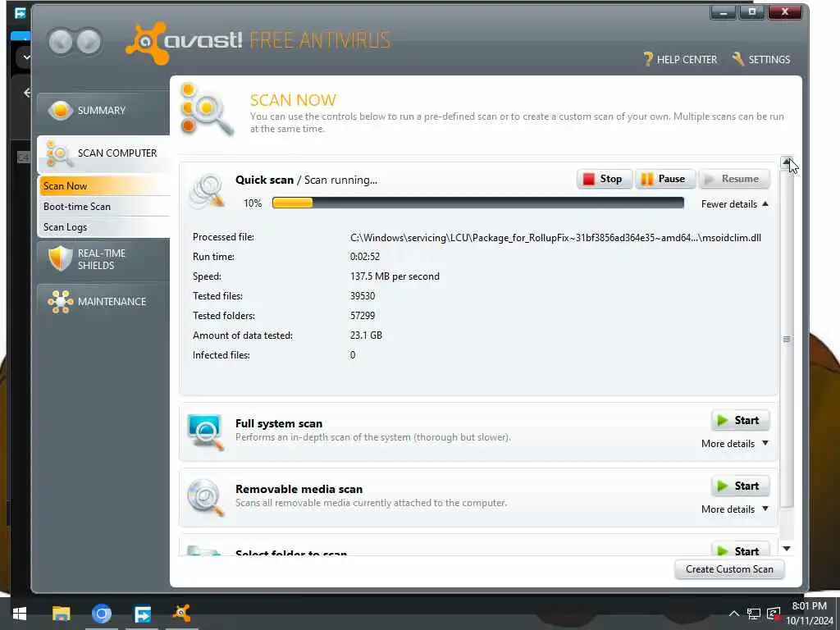Start the Removable media scan
The height and width of the screenshot is (630, 840).
(x=740, y=486)
